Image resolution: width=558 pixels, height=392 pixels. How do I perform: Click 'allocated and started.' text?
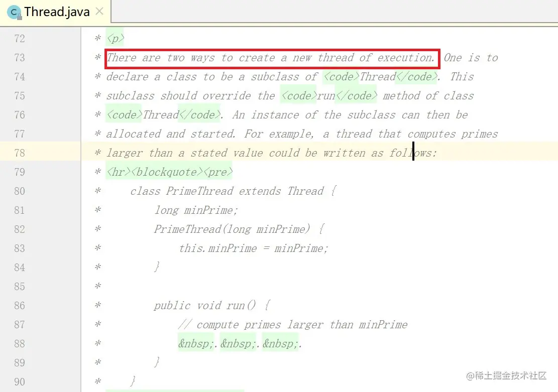[171, 134]
